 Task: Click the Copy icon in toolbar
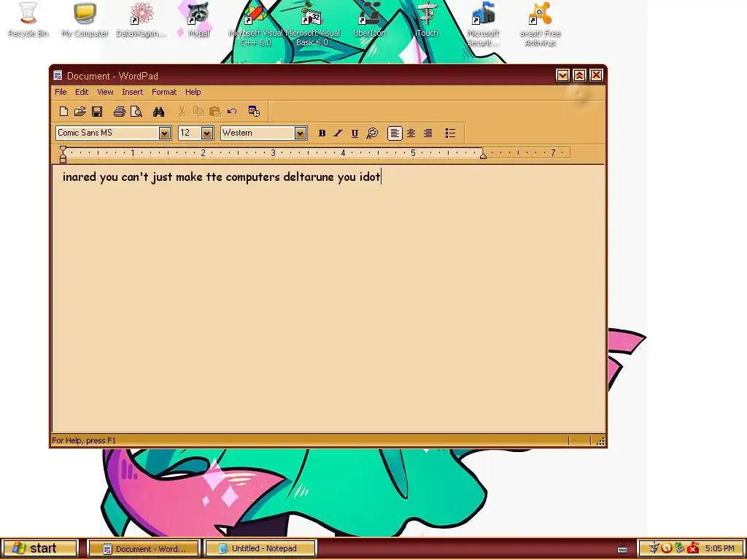[198, 112]
